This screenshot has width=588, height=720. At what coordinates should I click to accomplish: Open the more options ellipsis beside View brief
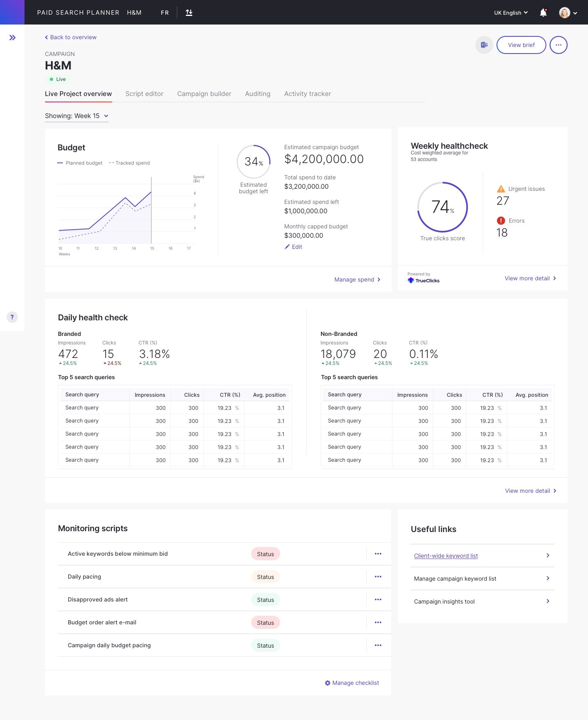click(559, 45)
